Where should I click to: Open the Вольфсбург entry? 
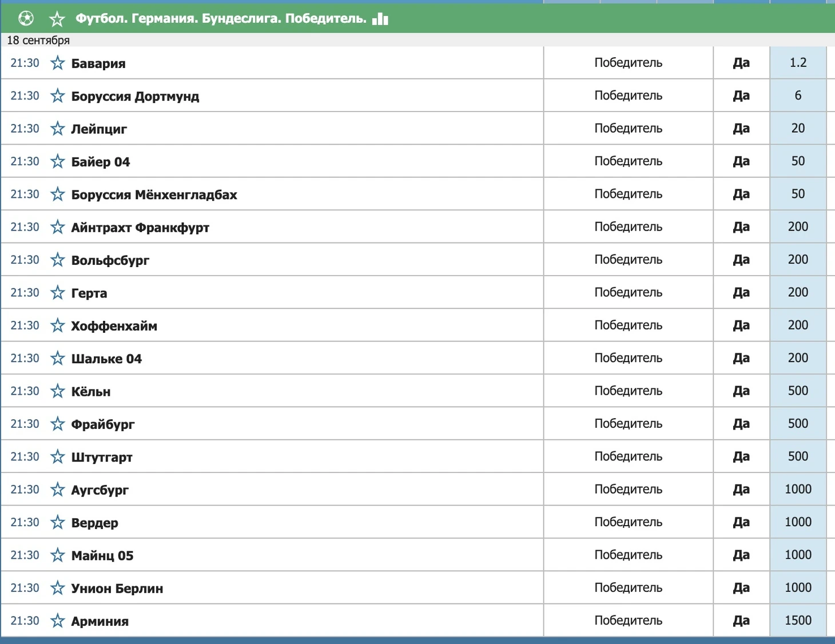pos(110,260)
